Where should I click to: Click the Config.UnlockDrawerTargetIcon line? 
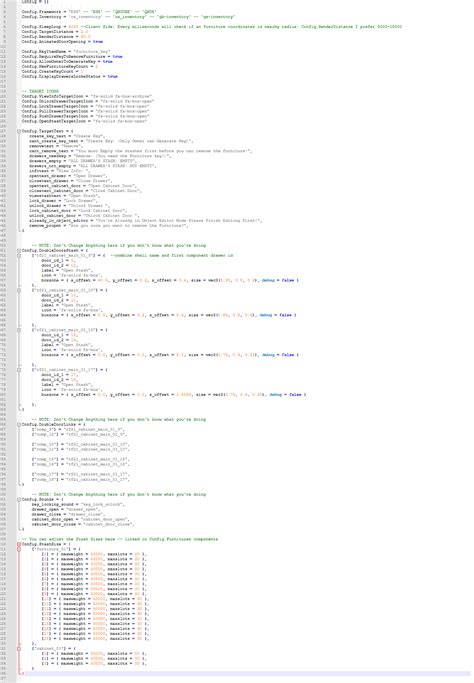(88, 101)
